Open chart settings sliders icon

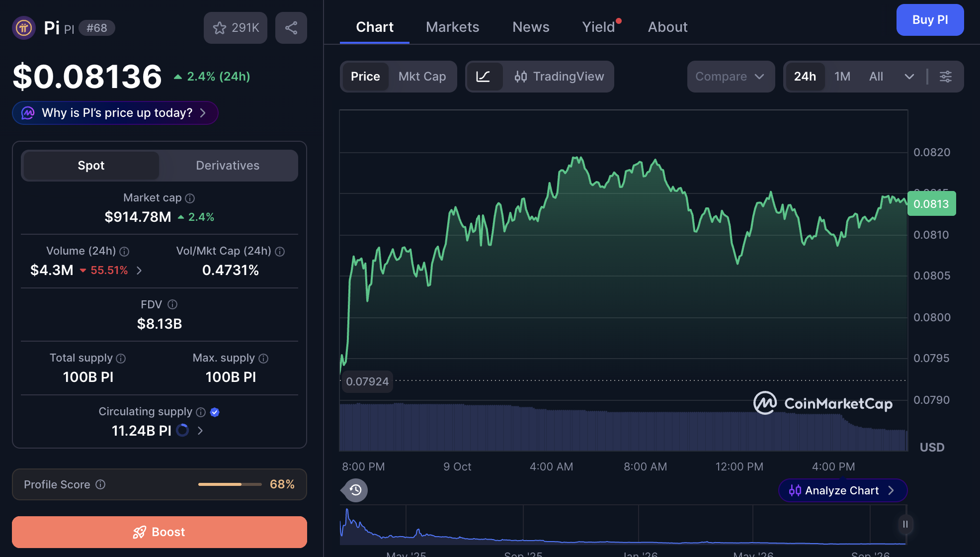click(946, 77)
